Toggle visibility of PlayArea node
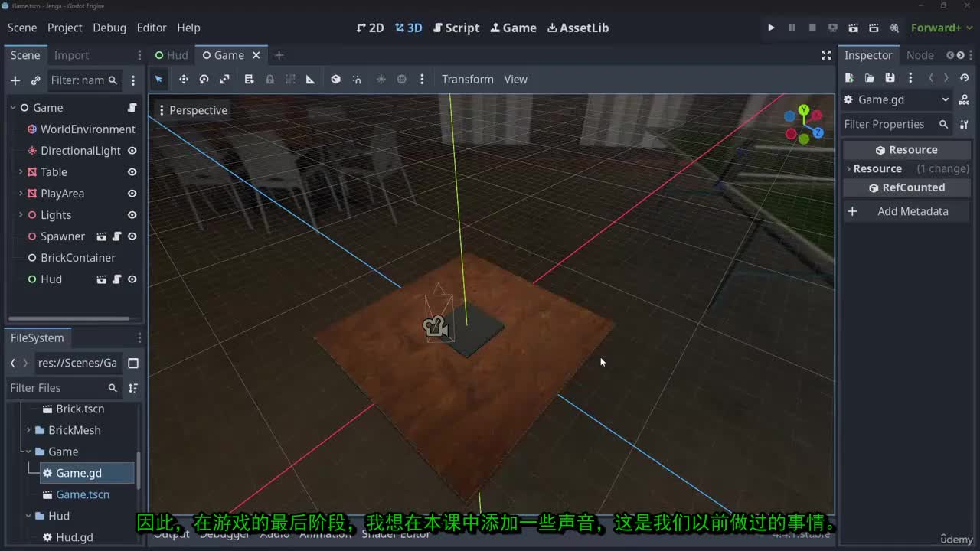Image resolution: width=980 pixels, height=551 pixels. click(x=132, y=194)
